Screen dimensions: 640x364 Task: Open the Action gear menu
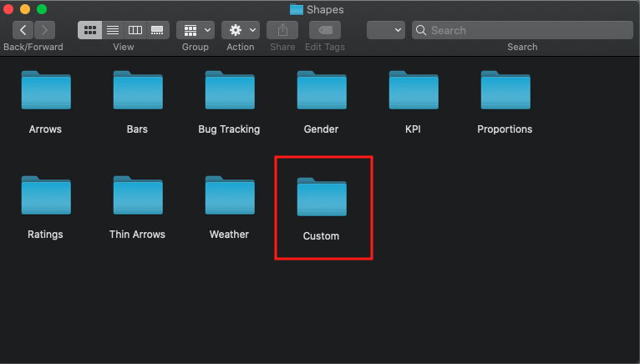(x=240, y=30)
